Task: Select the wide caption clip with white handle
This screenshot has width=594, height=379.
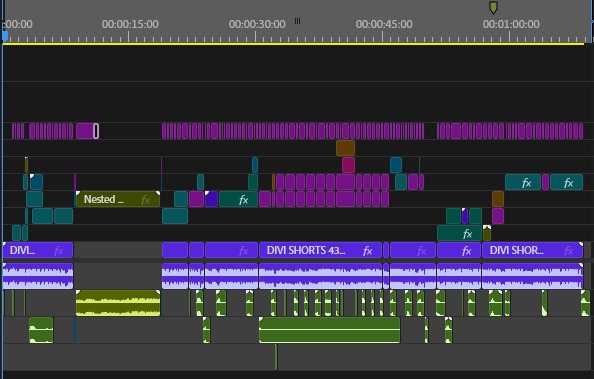Action: (88, 131)
